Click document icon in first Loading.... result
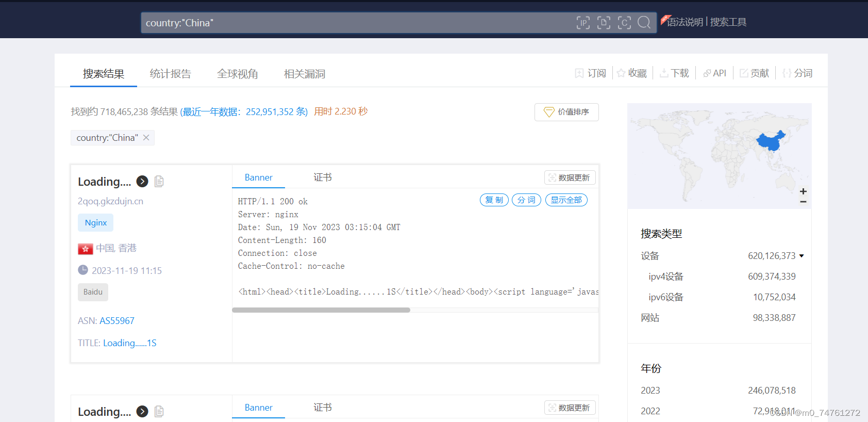 click(x=159, y=182)
